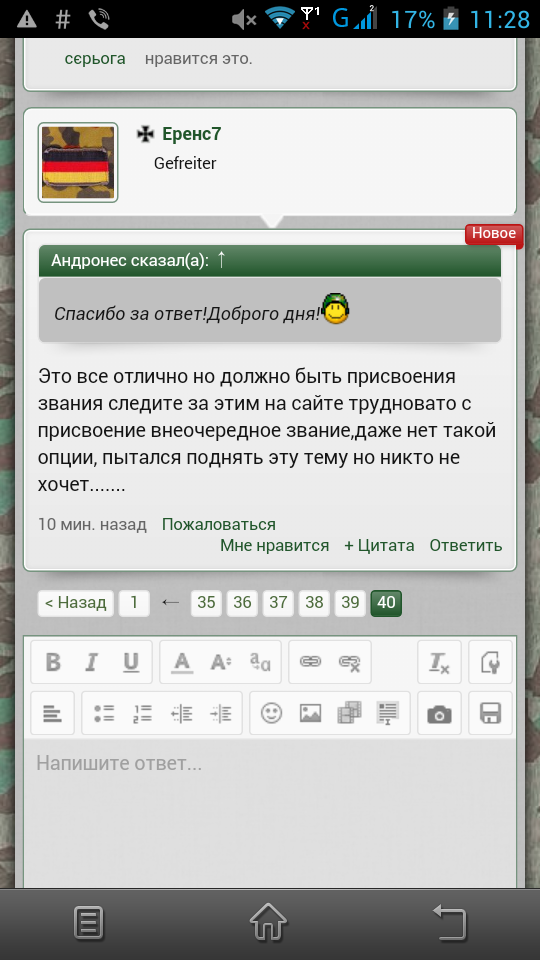The image size is (540, 960).
Task: Click 'Ответить' to reply to post
Action: (x=466, y=545)
